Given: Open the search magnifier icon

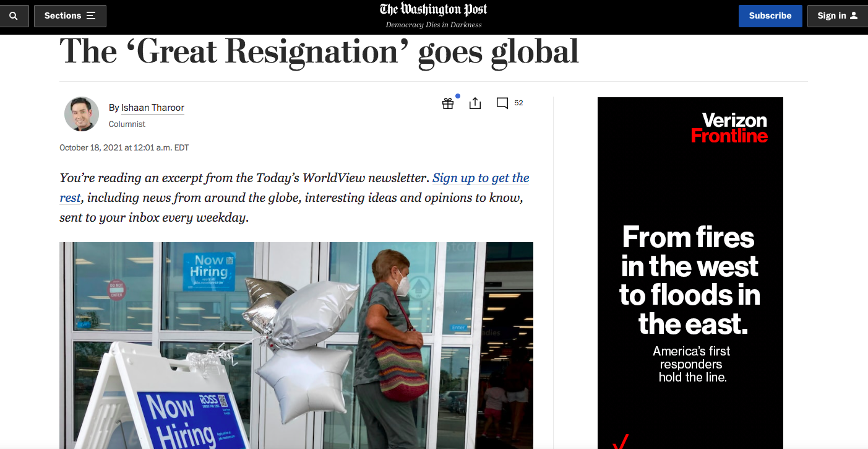Looking at the screenshot, I should (13, 16).
